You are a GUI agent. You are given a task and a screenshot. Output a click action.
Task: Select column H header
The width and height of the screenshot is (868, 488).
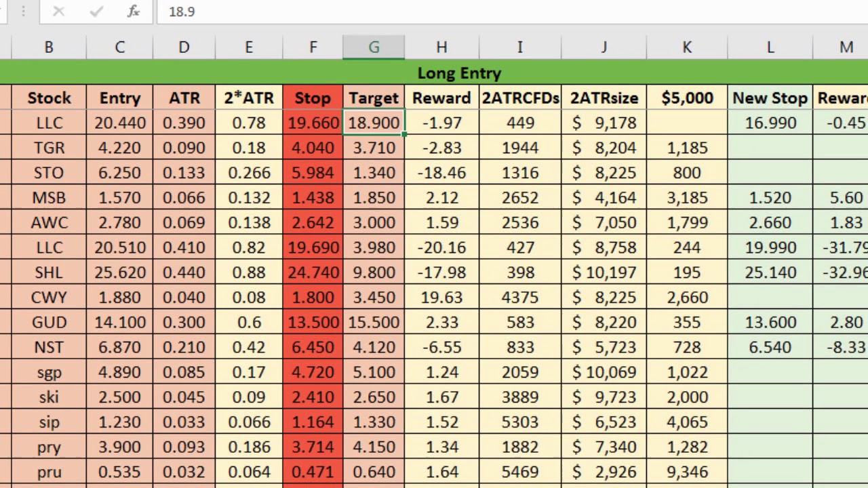coord(441,47)
